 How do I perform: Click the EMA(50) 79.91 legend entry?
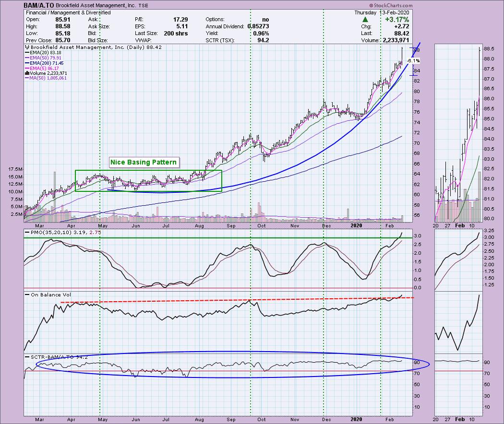coord(43,58)
